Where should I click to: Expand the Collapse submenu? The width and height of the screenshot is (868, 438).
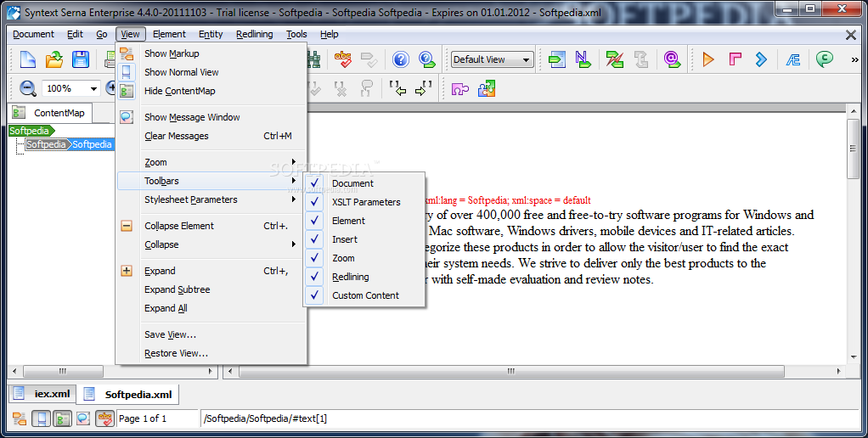point(211,244)
